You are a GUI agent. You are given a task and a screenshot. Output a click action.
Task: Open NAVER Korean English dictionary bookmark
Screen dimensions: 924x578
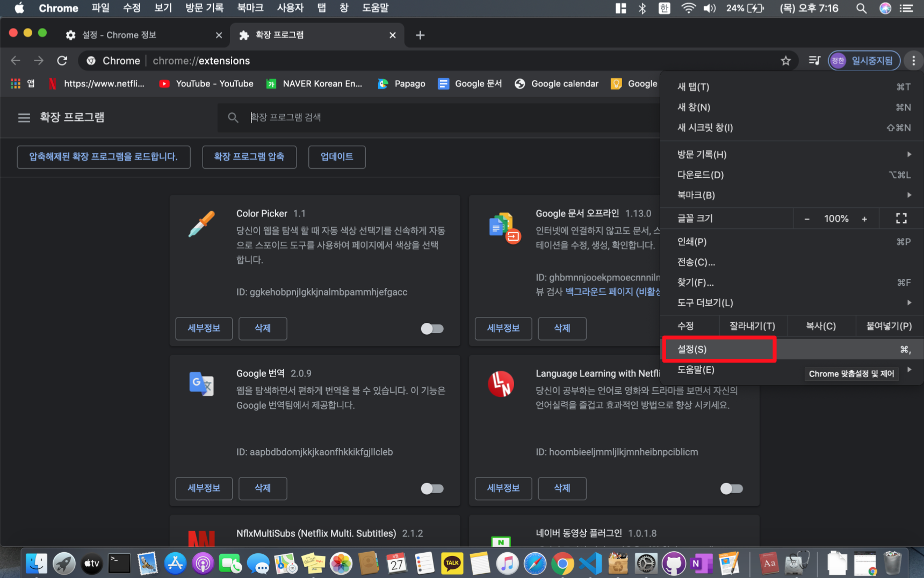click(x=315, y=84)
